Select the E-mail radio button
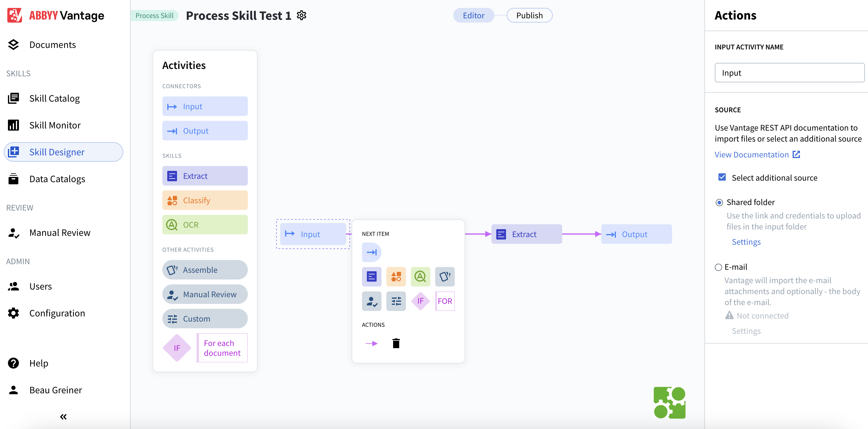Image resolution: width=868 pixels, height=429 pixels. pos(719,267)
